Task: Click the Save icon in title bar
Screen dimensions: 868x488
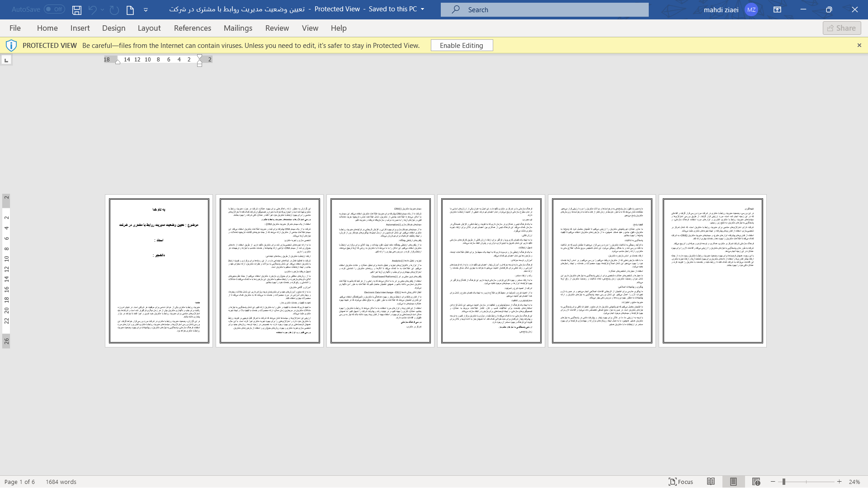Action: (77, 9)
